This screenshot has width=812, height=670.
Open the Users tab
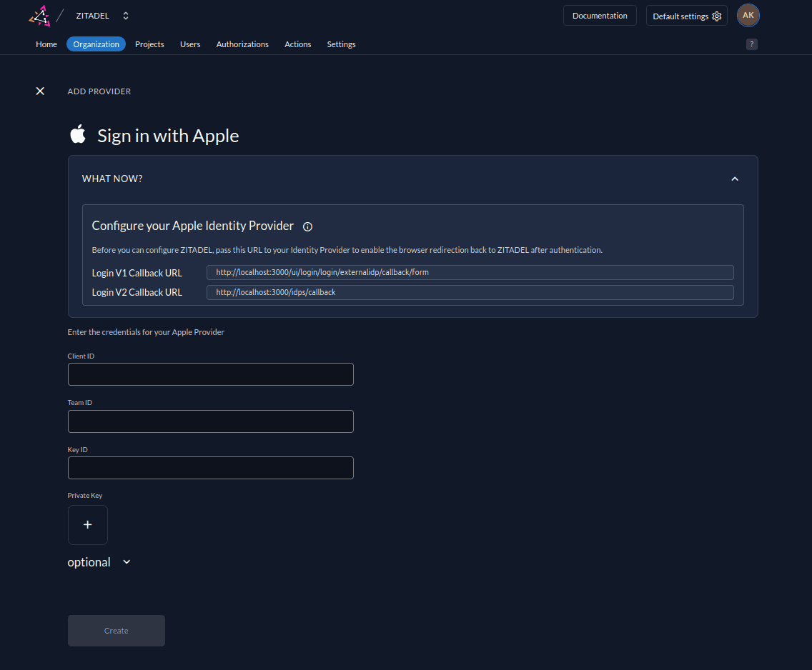190,44
